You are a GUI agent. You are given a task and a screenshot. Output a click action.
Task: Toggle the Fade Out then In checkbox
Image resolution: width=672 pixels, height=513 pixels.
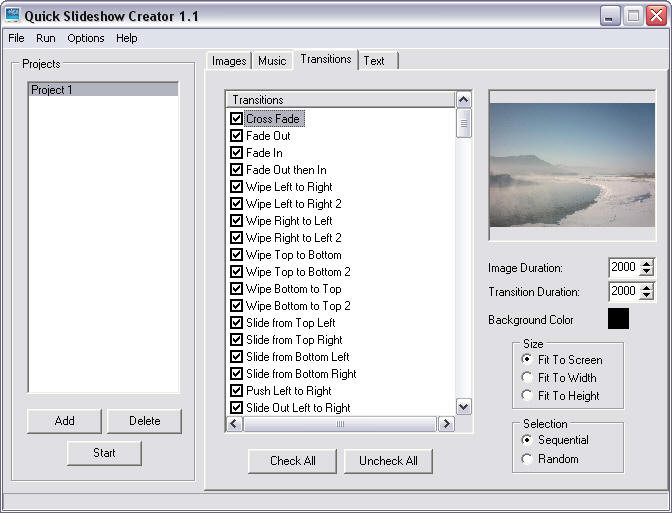click(236, 170)
